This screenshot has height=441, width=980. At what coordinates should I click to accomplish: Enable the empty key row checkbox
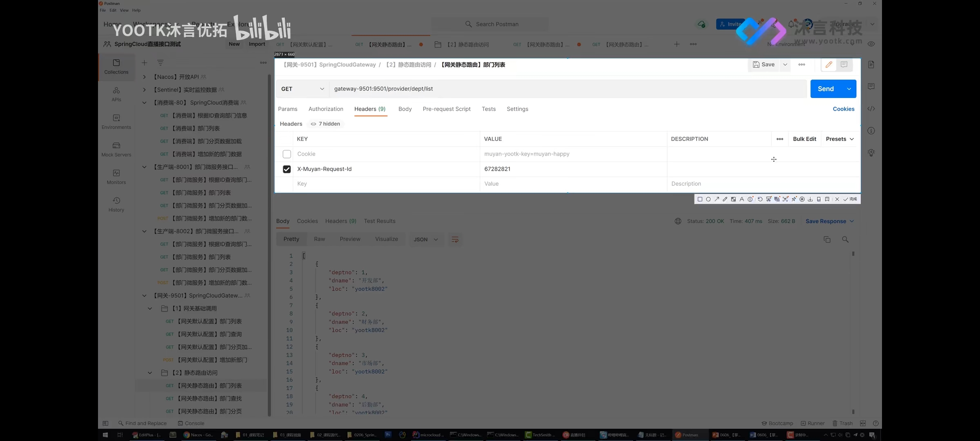[286, 184]
